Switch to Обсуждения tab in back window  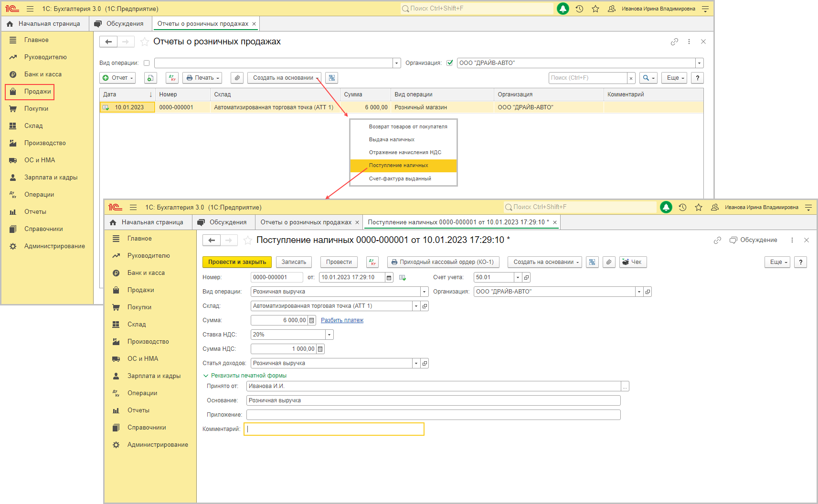[x=119, y=24]
